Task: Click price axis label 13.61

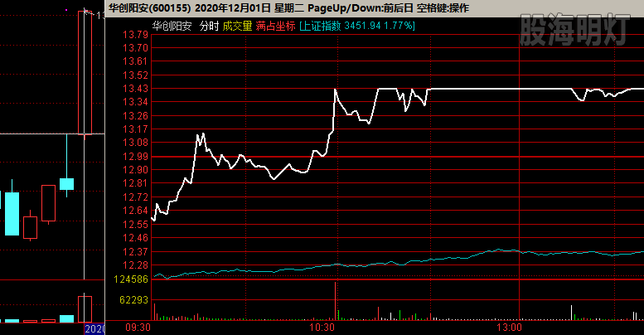Action: [136, 61]
